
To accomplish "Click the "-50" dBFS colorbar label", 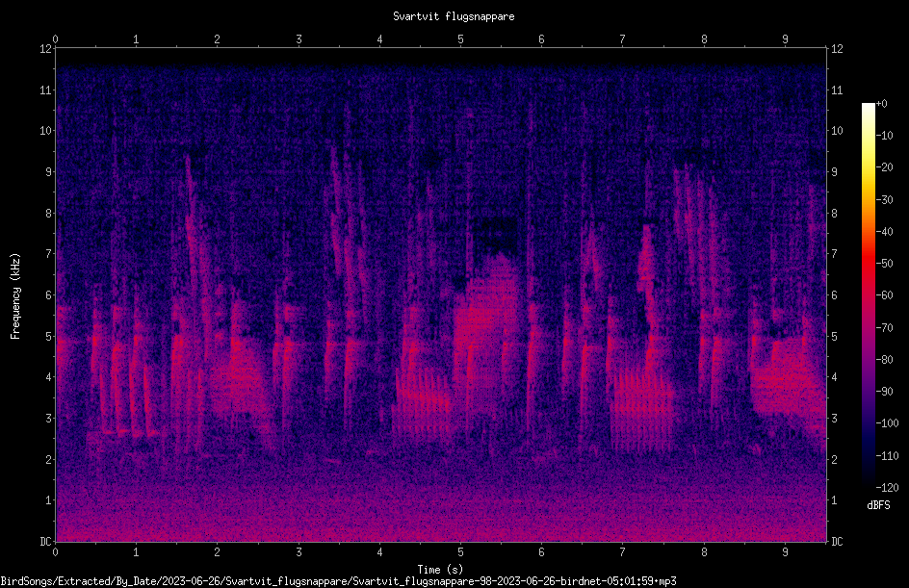I will (884, 264).
